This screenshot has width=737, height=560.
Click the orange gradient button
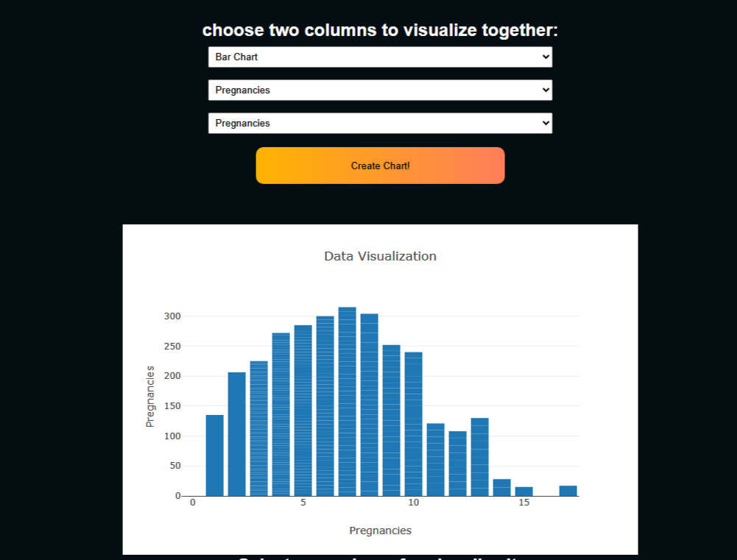[380, 166]
